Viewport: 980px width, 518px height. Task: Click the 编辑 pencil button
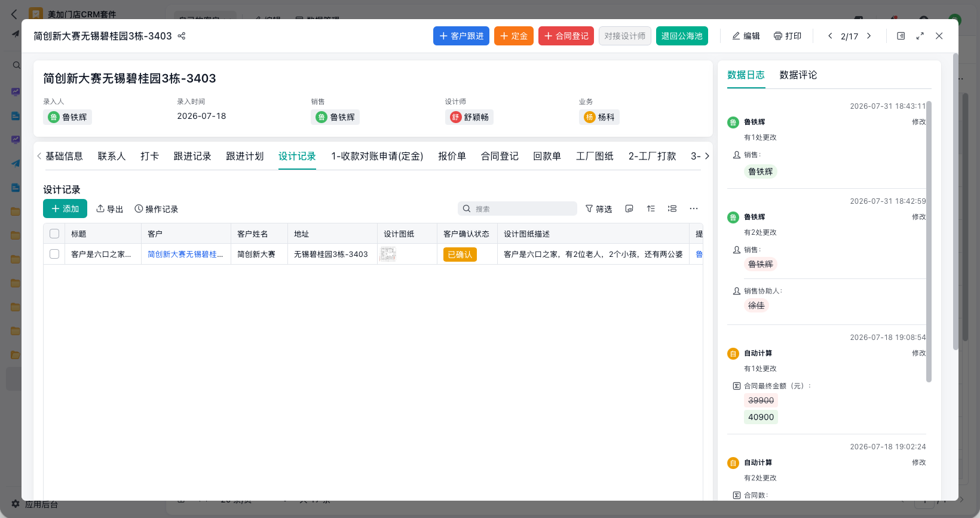click(746, 36)
